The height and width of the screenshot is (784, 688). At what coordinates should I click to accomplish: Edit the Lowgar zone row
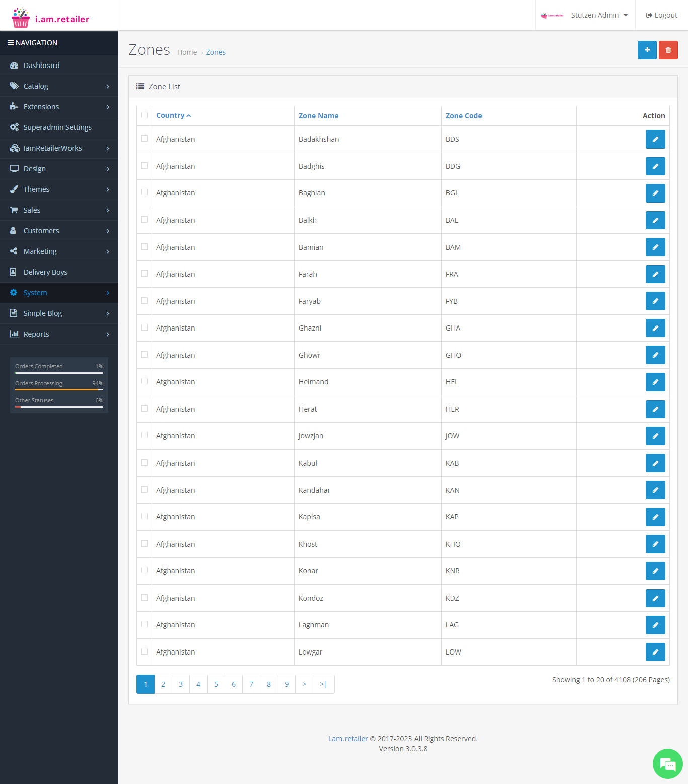[655, 652]
